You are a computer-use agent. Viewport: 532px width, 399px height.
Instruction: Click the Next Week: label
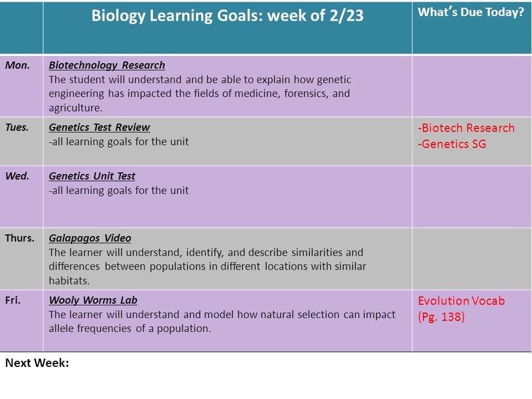point(37,363)
